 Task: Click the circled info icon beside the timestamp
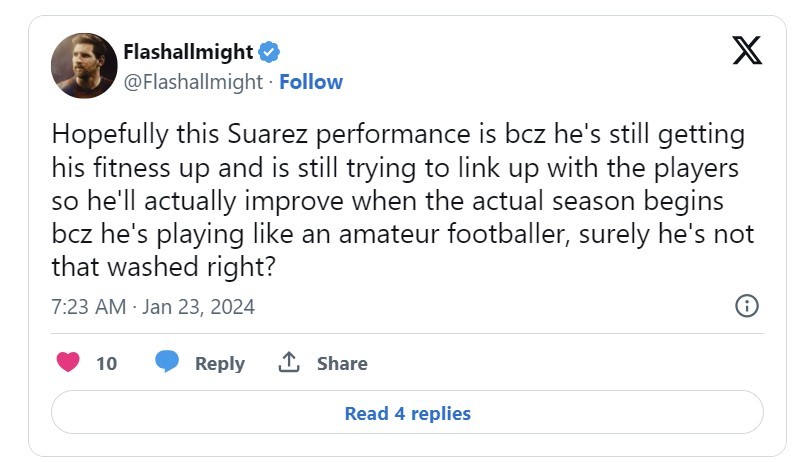(x=747, y=306)
